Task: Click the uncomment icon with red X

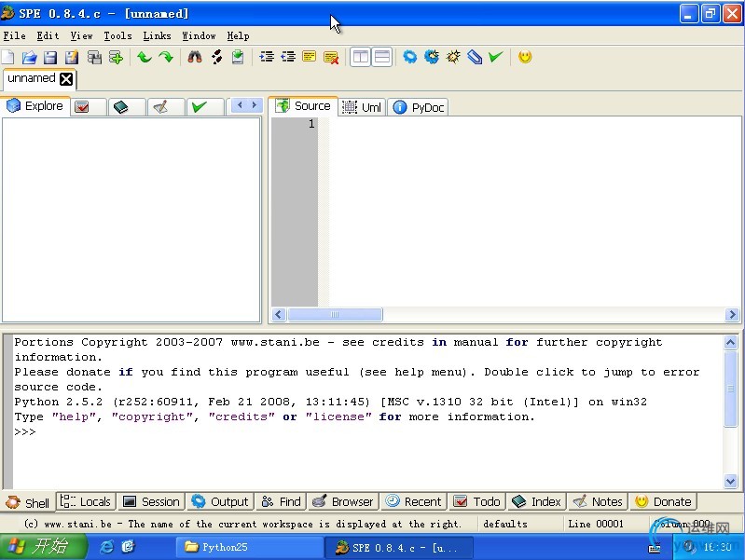Action: point(331,58)
